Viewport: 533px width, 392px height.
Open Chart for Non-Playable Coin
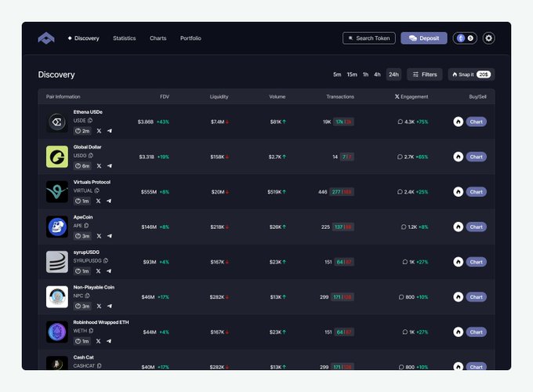coord(477,297)
